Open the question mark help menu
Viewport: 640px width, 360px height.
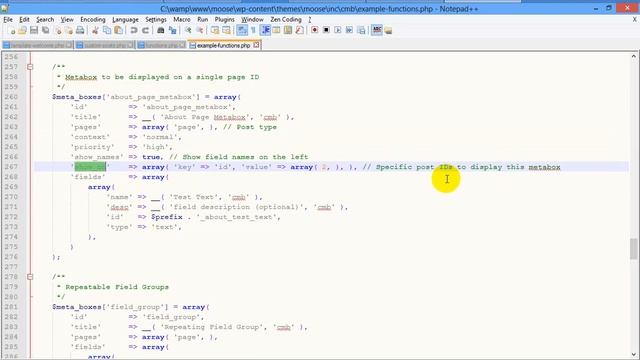[x=310, y=20]
